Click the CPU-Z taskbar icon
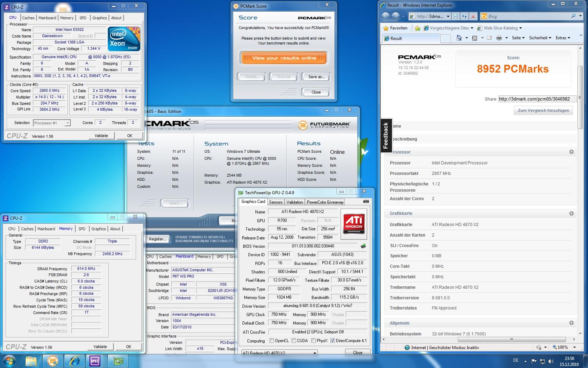The image size is (588, 368). click(x=95, y=361)
